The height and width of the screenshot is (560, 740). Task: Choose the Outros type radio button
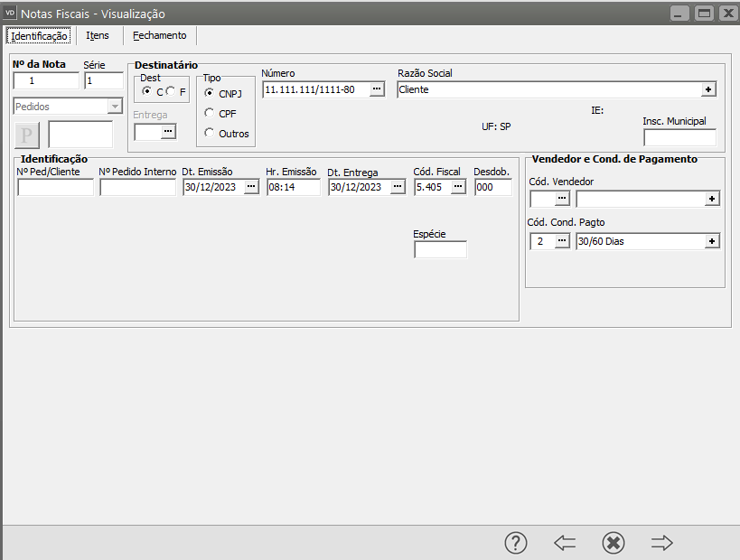pyautogui.click(x=210, y=134)
